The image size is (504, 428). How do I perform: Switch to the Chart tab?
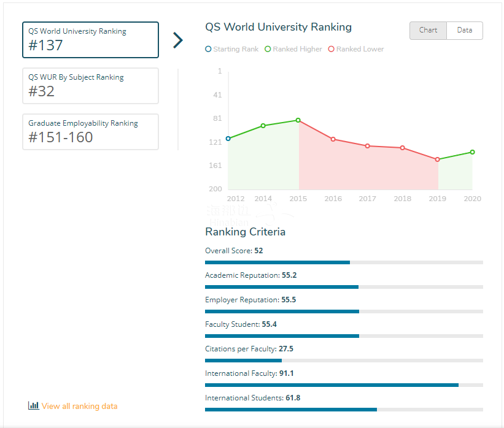click(428, 31)
